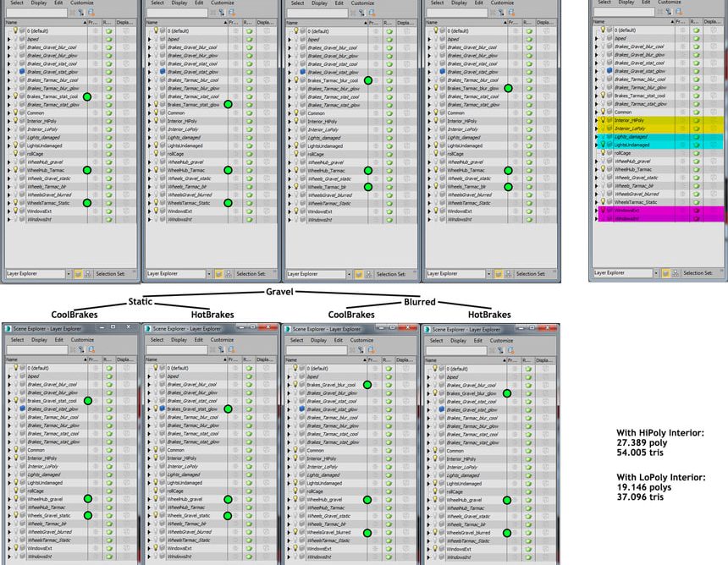Expand yellow-highlighted Interior_LoPoly layer
The height and width of the screenshot is (565, 728).
click(597, 129)
